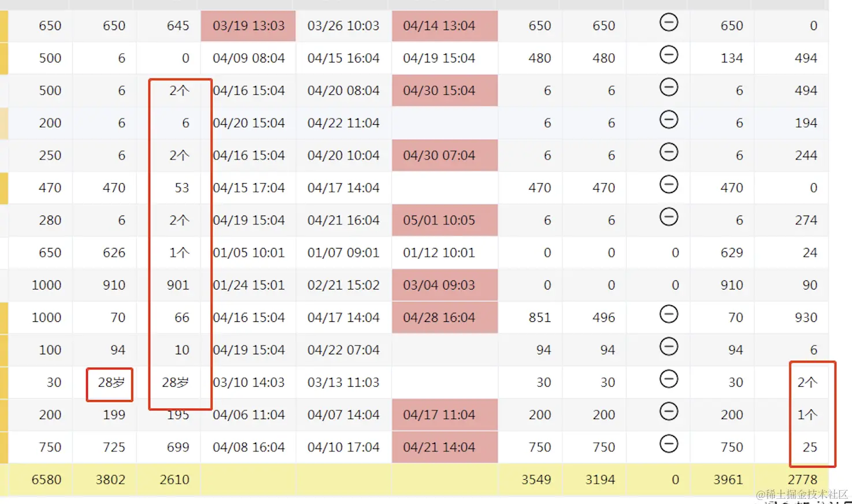Click minus icon in 04/08 16:04 row
This screenshot has width=852, height=504.
tap(669, 444)
